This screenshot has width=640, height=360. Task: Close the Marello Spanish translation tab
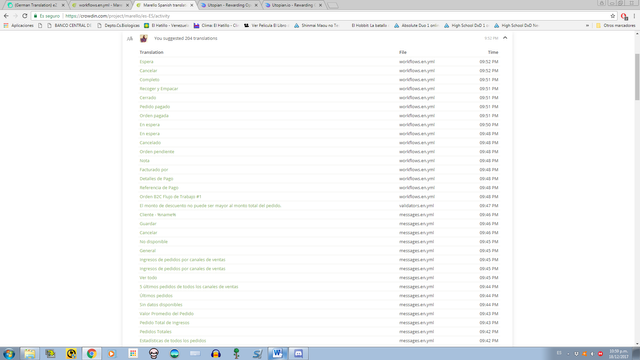click(191, 5)
